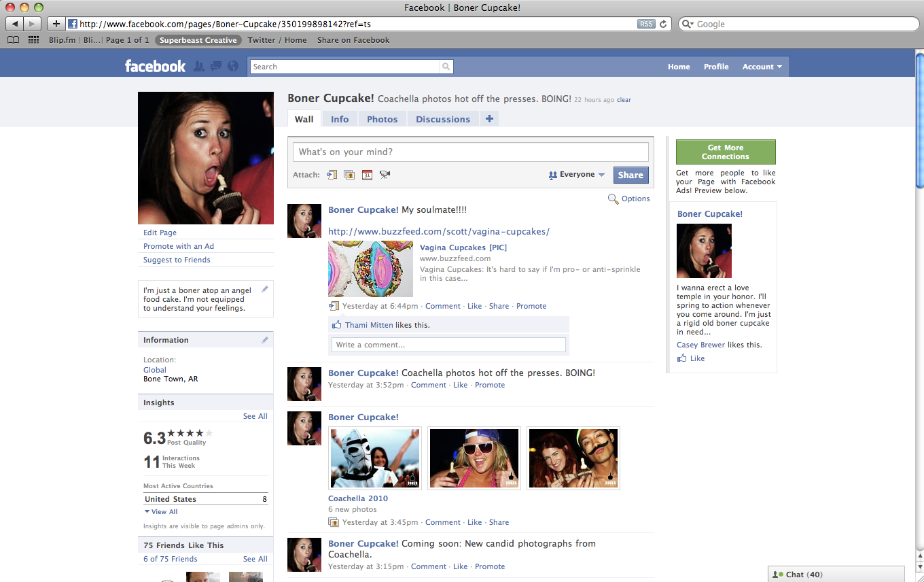Viewport: 924px width, 582px height.
Task: Open the Photos tab
Action: (x=383, y=119)
